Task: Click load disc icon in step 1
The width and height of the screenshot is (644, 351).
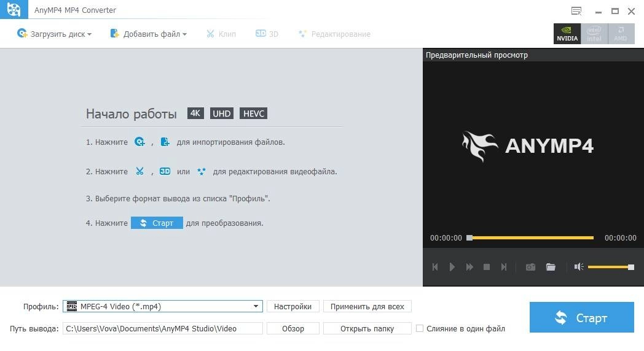Action: click(x=139, y=142)
